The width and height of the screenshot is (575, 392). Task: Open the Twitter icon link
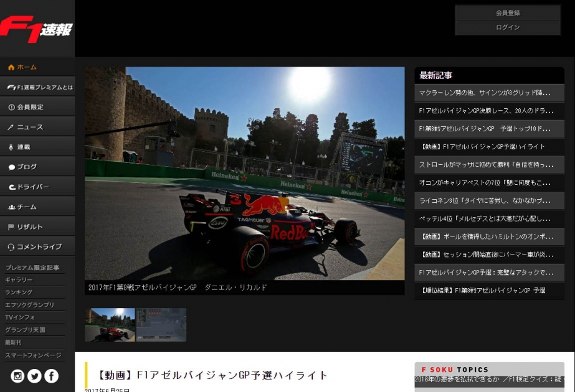pyautogui.click(x=34, y=376)
